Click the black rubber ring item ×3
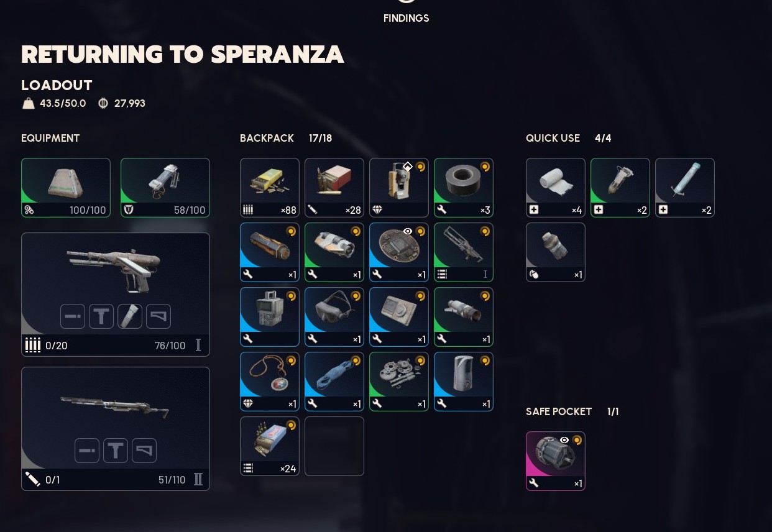Image resolution: width=772 pixels, height=532 pixels. [464, 188]
